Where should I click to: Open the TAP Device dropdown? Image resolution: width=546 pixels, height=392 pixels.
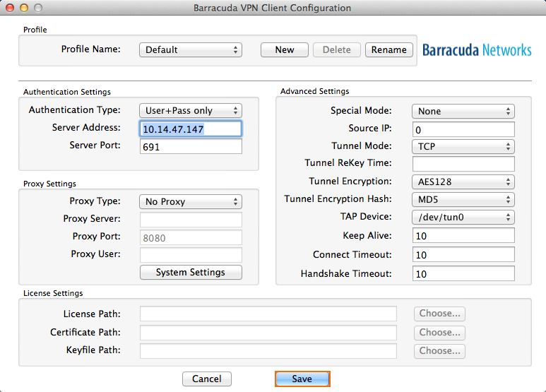click(x=463, y=218)
